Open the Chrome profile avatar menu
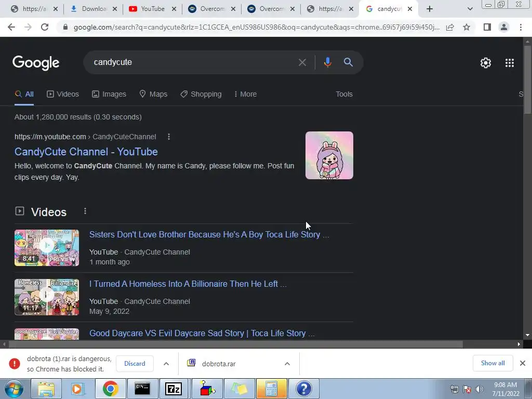 click(x=504, y=27)
